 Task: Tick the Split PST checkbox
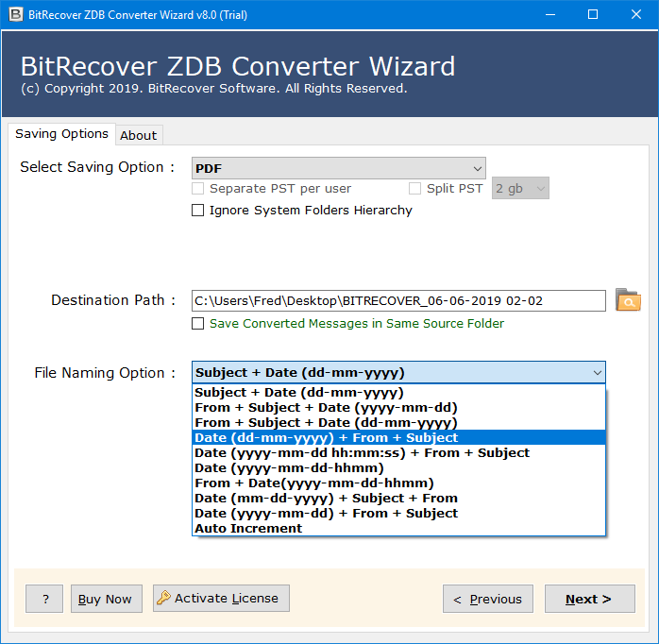[414, 188]
